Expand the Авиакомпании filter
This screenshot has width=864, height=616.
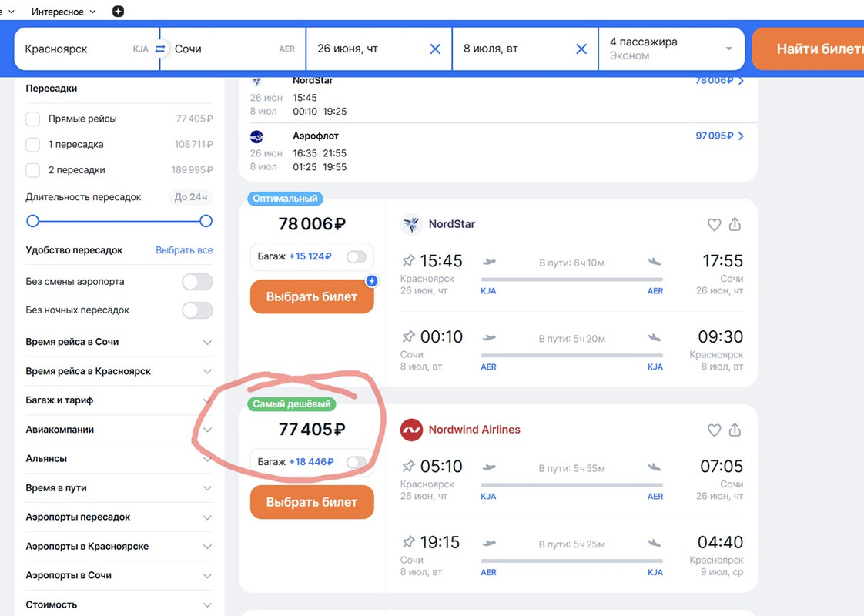(x=119, y=430)
